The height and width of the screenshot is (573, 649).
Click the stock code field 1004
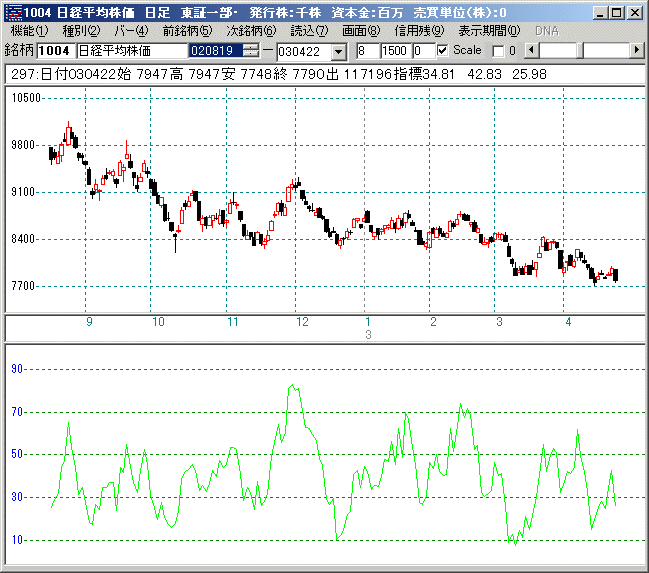click(56, 51)
